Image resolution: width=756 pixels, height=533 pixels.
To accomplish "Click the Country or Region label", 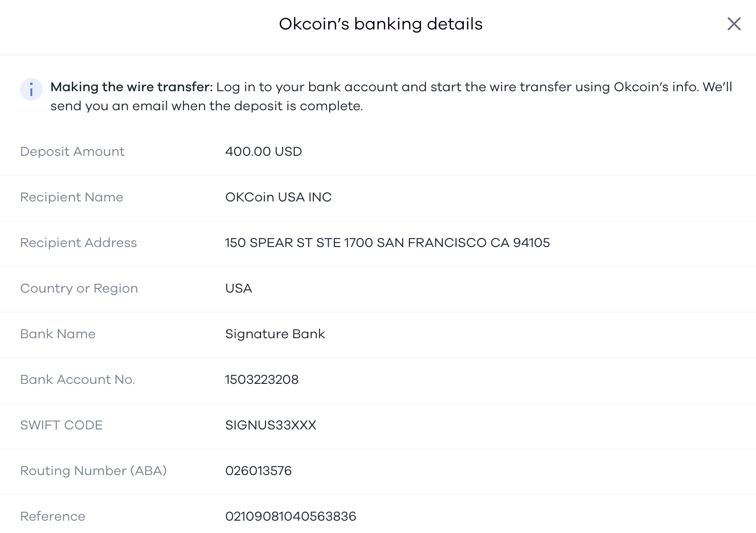I will (79, 288).
